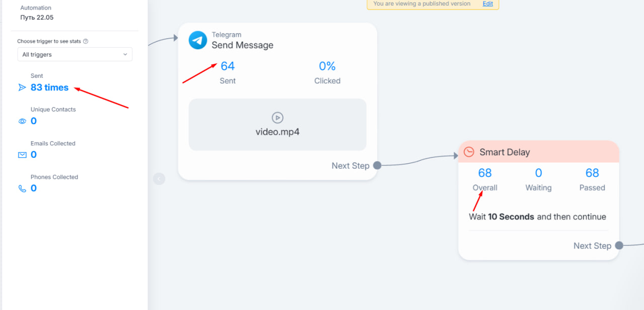The image size is (644, 310).
Task: Click Send Message Next Step connector dot
Action: pyautogui.click(x=377, y=165)
